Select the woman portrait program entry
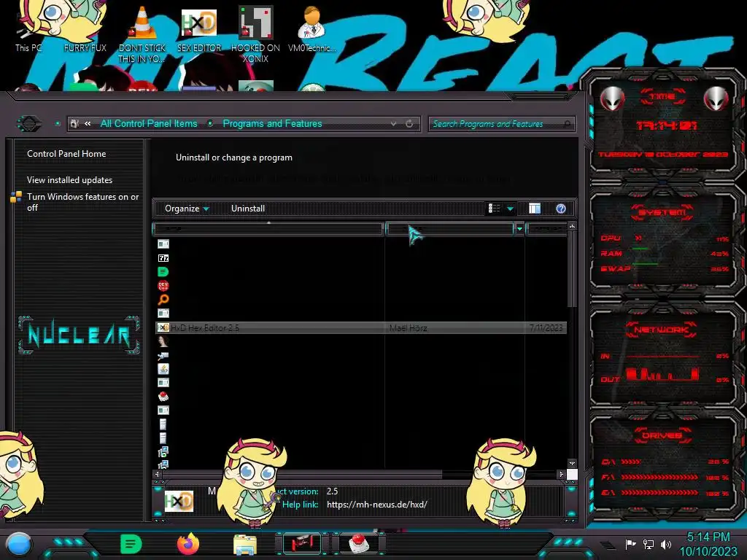Viewport: 747px width, 560px height. 163,341
